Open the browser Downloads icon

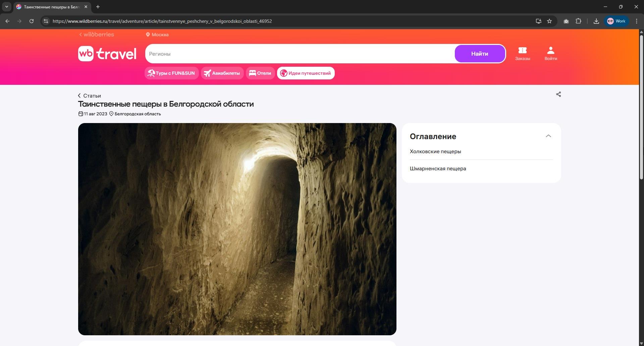pos(596,21)
